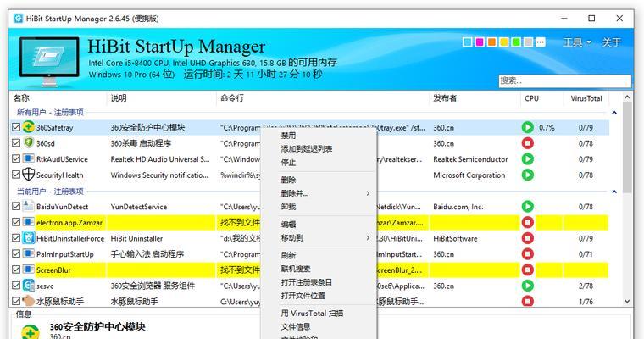Click 360 icon in the info panel
This screenshot has width=644, height=339.
point(31,331)
